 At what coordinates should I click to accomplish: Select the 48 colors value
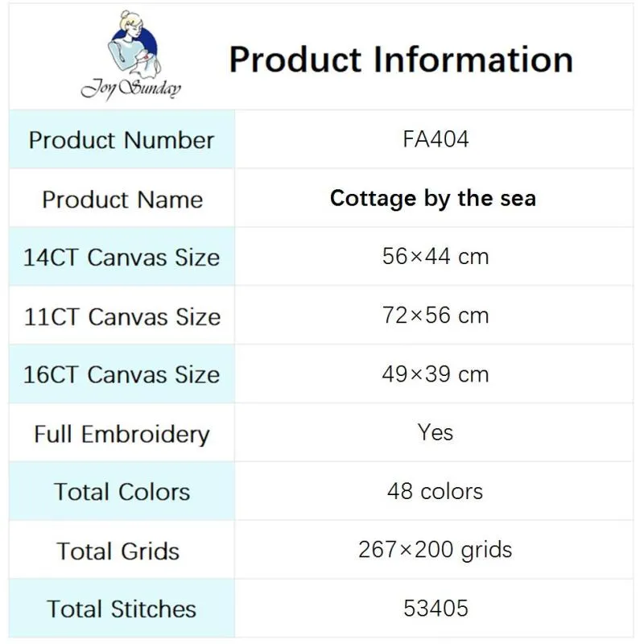[435, 491]
